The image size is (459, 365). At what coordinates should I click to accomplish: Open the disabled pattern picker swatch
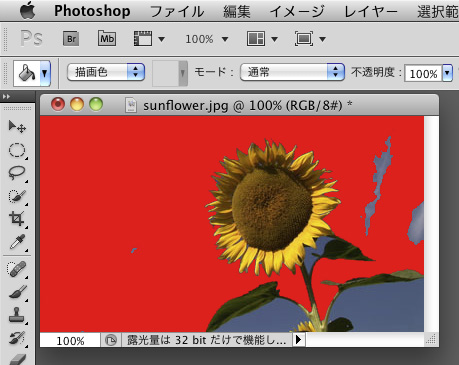(x=170, y=73)
